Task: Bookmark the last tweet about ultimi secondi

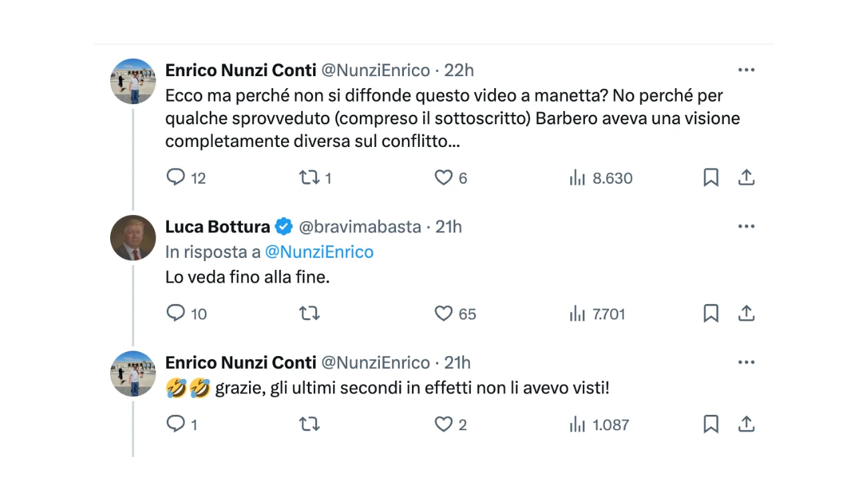Action: 711,424
